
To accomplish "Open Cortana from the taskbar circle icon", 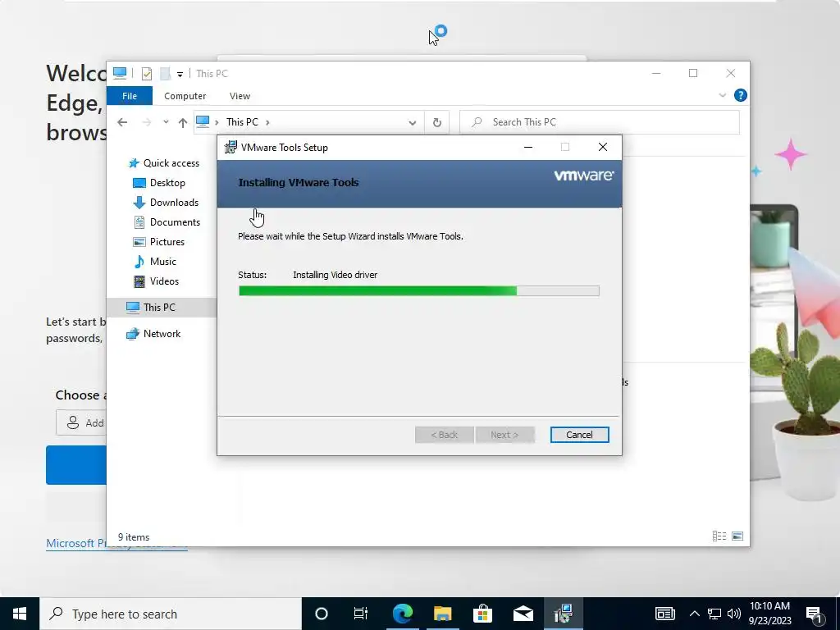I will pyautogui.click(x=321, y=614).
